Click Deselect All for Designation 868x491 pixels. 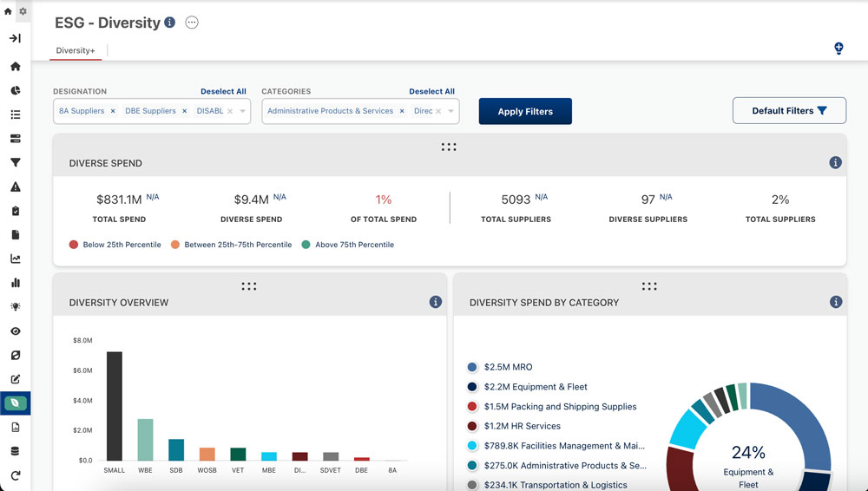pos(223,91)
